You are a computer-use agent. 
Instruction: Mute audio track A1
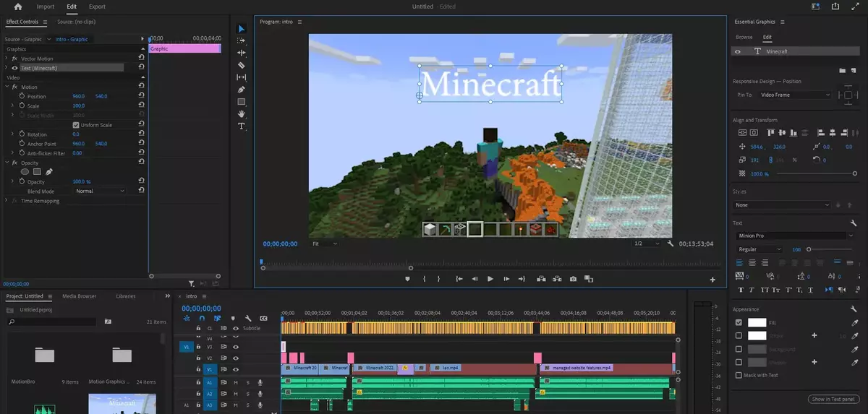click(236, 382)
